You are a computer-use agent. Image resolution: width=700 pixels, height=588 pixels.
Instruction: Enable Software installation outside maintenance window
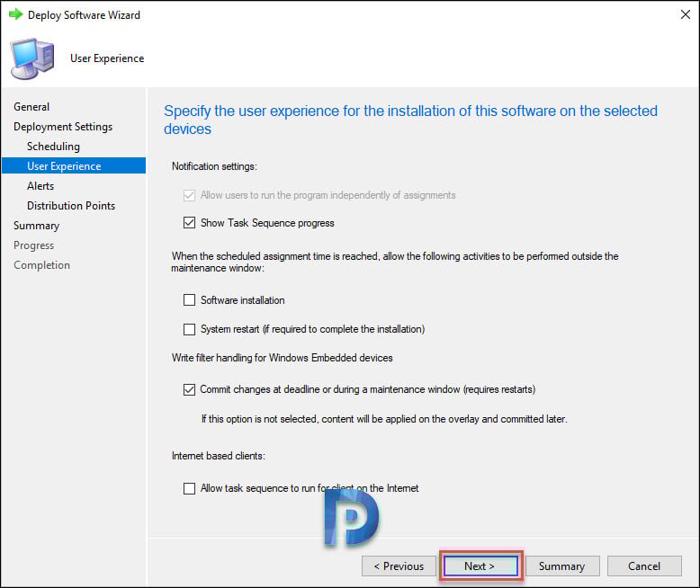189,299
